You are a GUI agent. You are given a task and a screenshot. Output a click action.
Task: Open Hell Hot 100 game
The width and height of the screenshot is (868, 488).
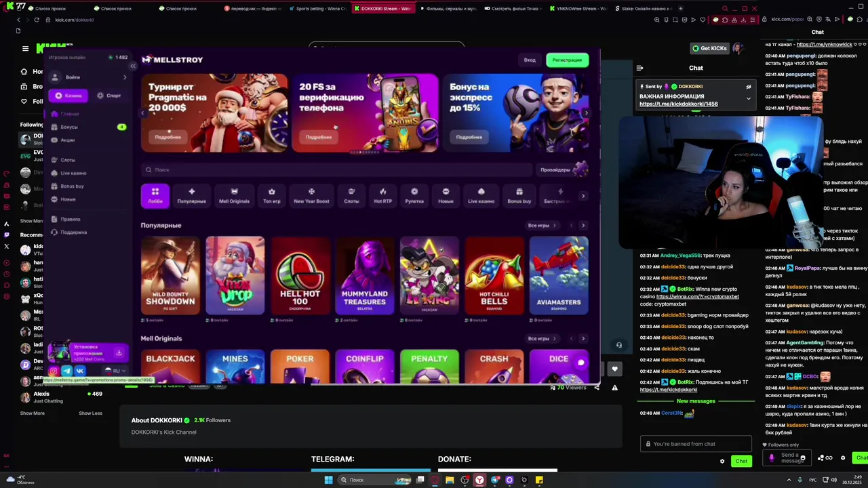300,275
